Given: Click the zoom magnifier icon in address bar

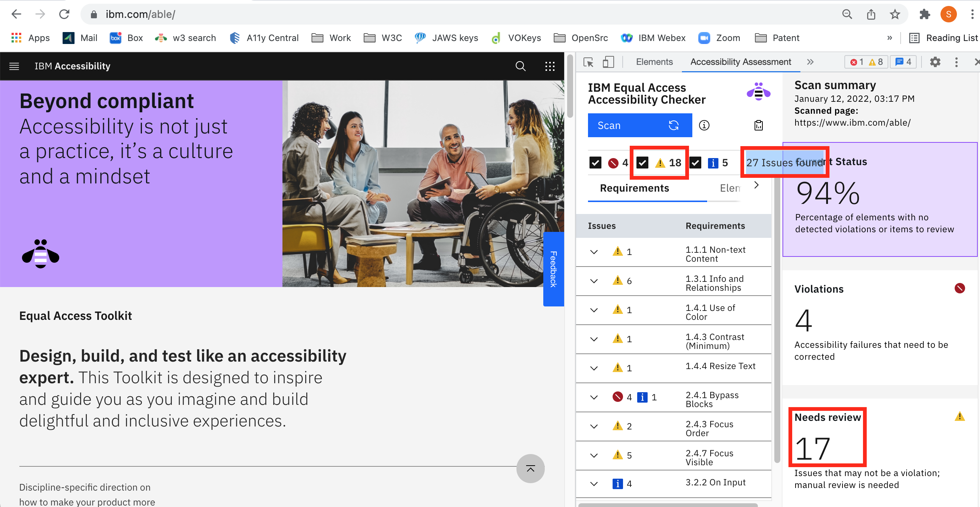Looking at the screenshot, I should click(x=847, y=15).
